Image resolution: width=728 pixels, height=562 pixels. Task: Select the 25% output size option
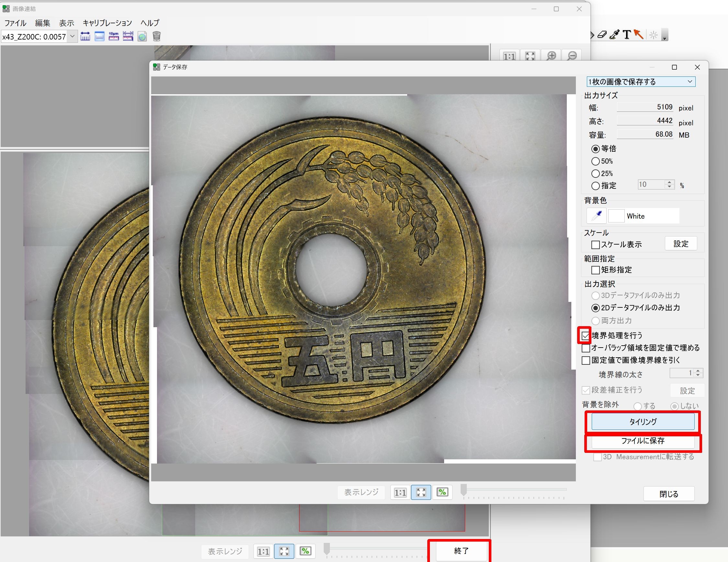pyautogui.click(x=596, y=173)
